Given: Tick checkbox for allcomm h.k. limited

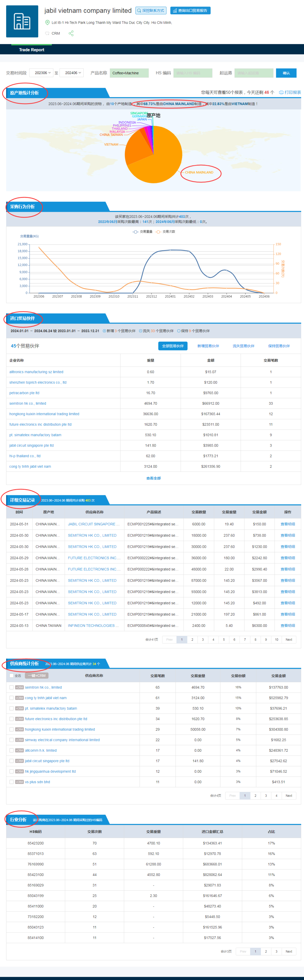Looking at the screenshot, I should click(12, 751).
